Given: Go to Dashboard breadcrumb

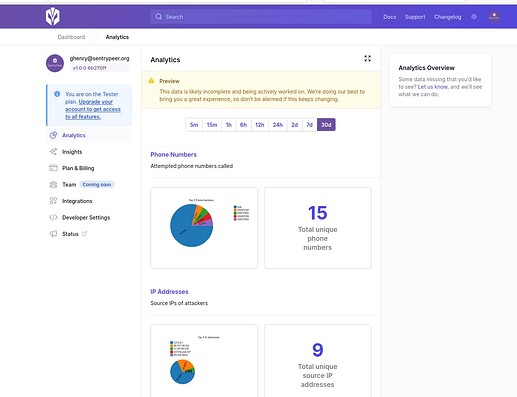Looking at the screenshot, I should tap(71, 37).
